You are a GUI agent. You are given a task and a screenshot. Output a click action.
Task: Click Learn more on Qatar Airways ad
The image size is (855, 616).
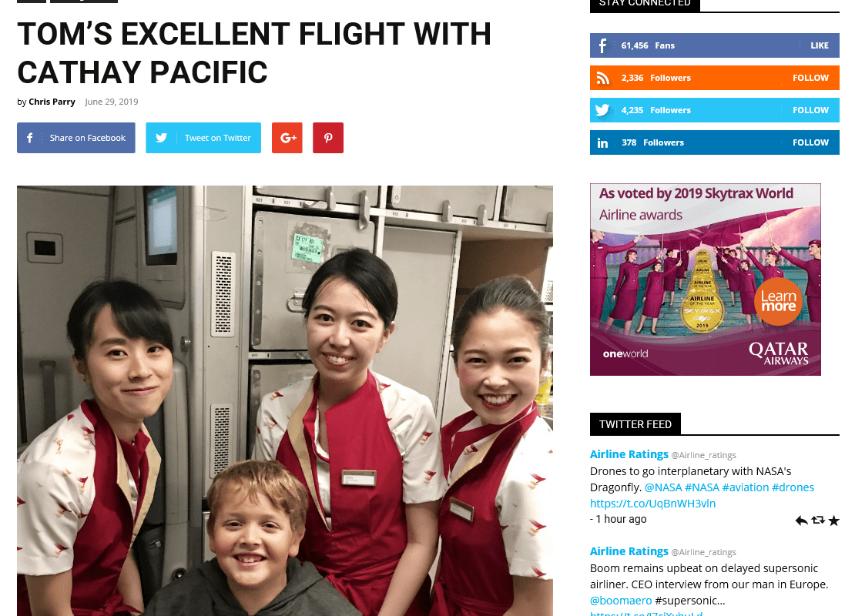(x=778, y=302)
